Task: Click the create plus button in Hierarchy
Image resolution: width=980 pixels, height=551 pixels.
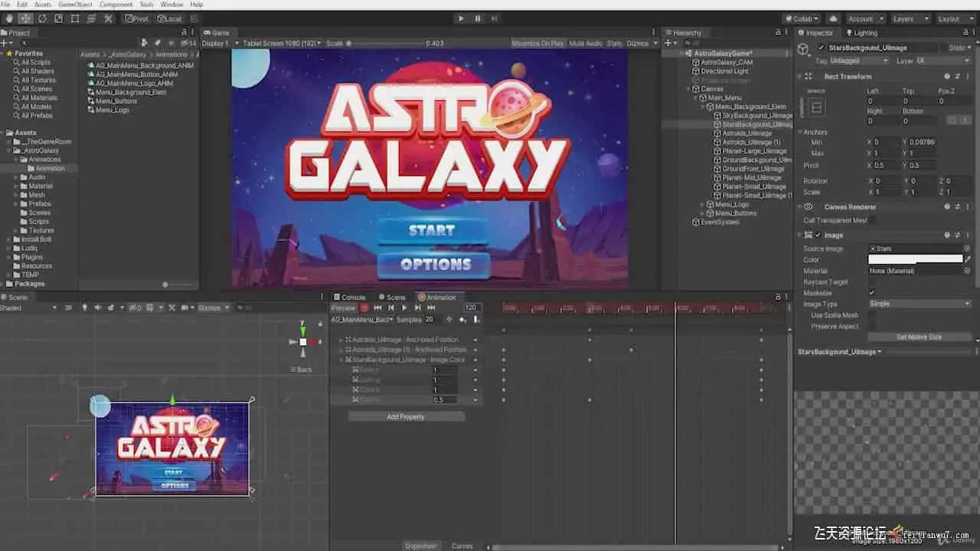Action: click(x=668, y=43)
